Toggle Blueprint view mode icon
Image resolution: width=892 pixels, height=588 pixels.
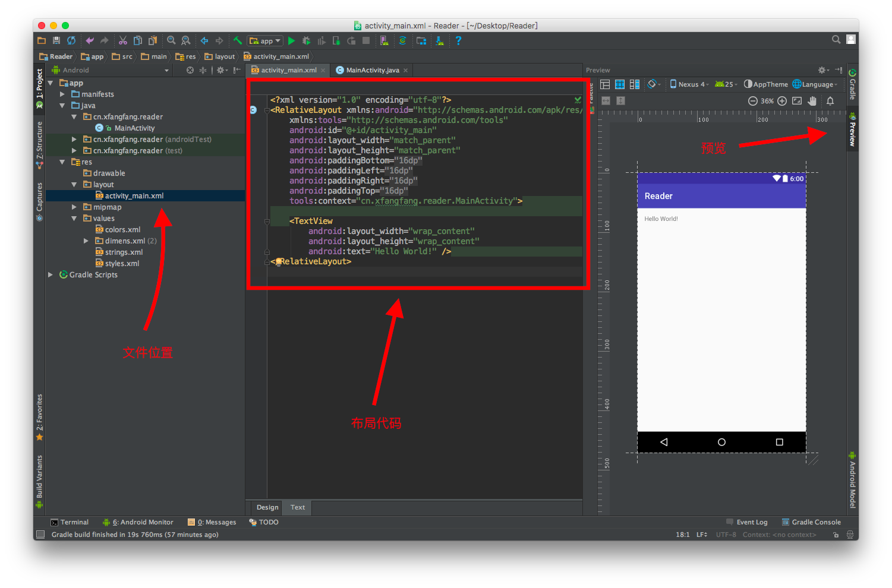620,84
